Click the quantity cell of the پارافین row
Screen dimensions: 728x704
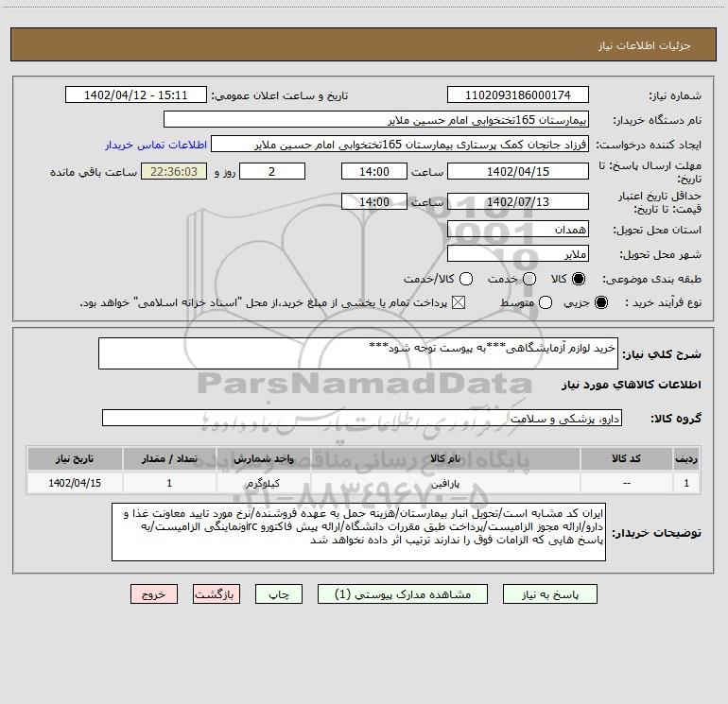pyautogui.click(x=169, y=483)
